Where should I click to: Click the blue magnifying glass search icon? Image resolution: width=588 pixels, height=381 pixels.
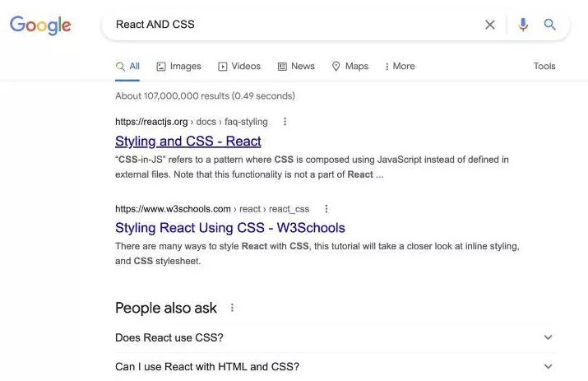click(550, 25)
